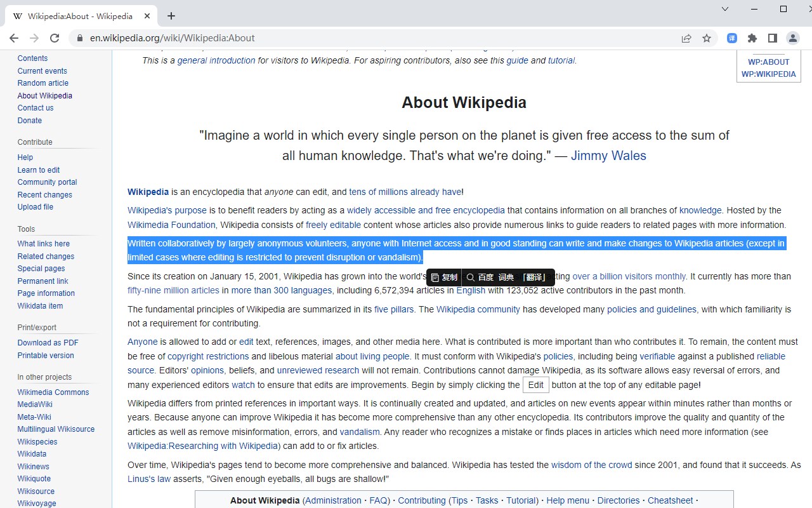Screen dimensions: 812x508
Task: Open WP:ABOUT shortcut link
Action: 769,62
